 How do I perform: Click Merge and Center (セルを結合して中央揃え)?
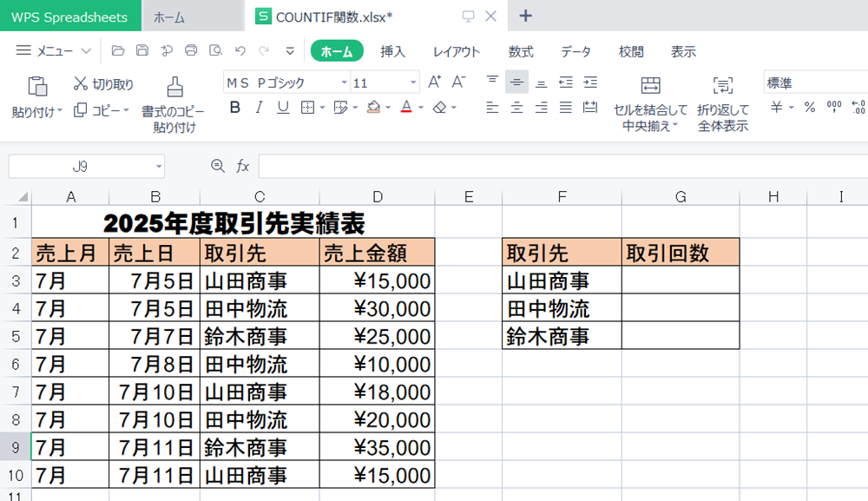point(650,105)
